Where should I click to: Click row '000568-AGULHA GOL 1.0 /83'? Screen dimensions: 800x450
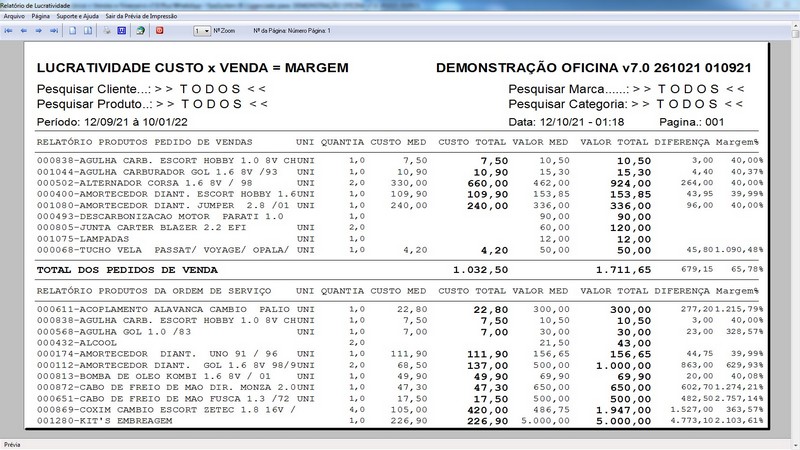400,332
